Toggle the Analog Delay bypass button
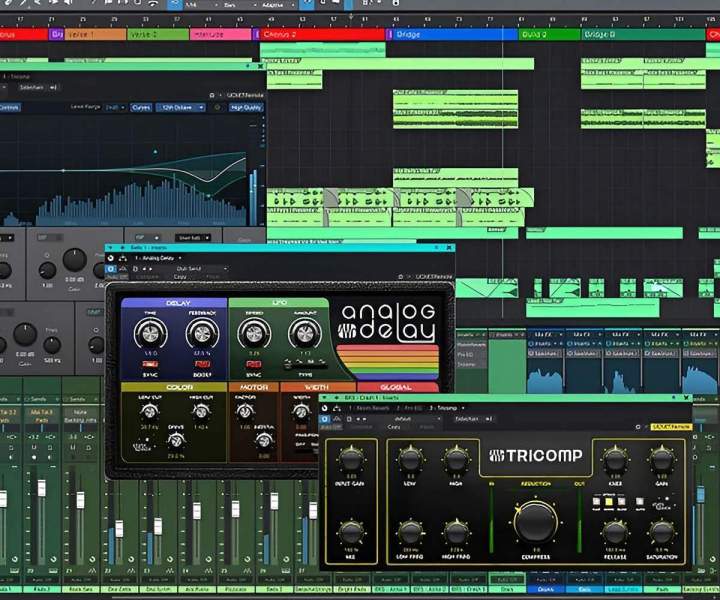The width and height of the screenshot is (720, 600). coord(111,269)
